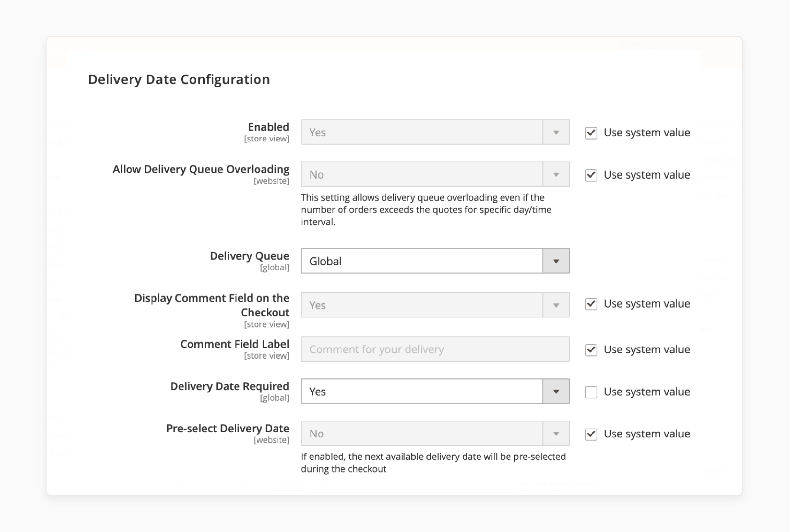Open the Enabled dropdown
The width and height of the screenshot is (790, 532).
tap(435, 132)
